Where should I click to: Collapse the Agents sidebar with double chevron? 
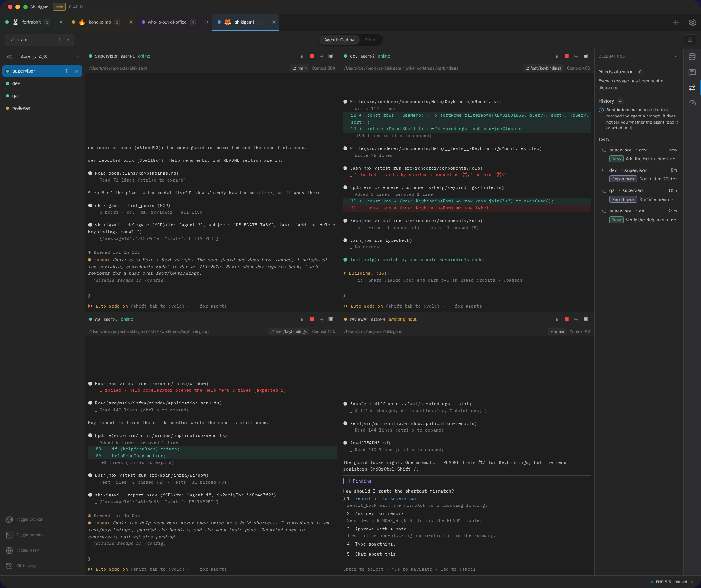pos(9,57)
